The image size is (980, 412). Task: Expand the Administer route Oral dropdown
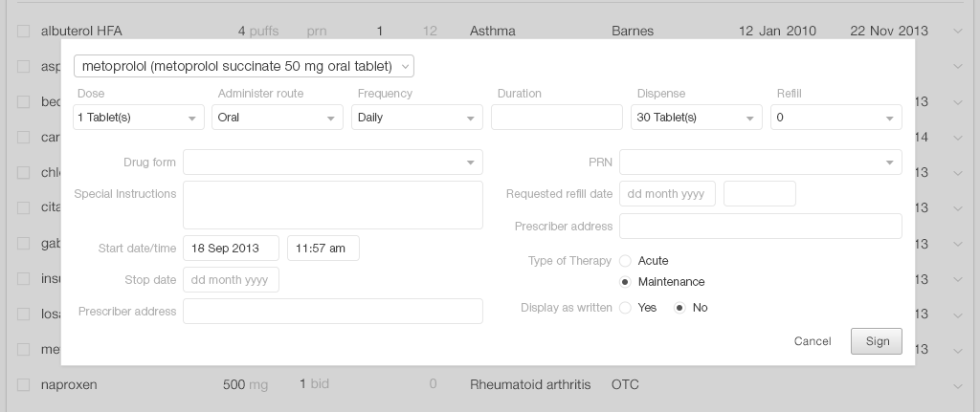click(x=278, y=117)
